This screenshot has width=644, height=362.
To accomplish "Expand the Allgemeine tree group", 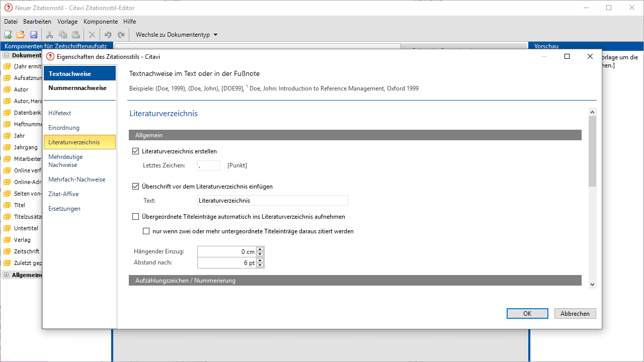I will point(7,275).
